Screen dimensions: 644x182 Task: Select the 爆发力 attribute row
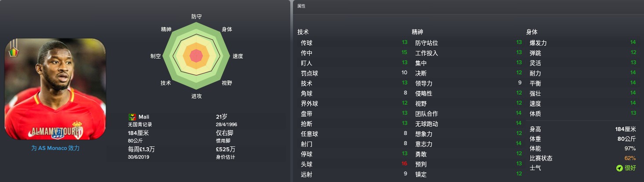point(582,43)
